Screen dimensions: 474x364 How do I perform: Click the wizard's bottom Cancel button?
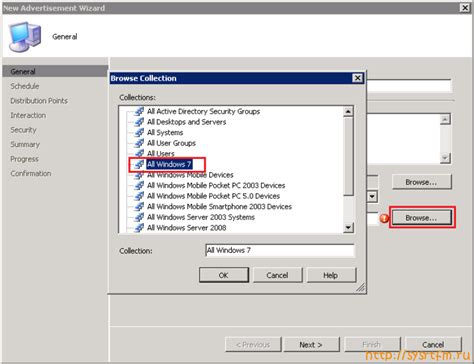(433, 345)
